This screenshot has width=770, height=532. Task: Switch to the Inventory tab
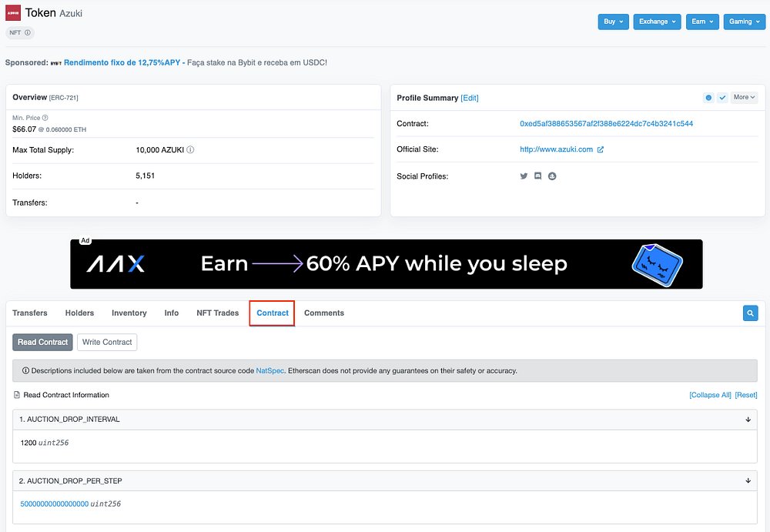129,313
